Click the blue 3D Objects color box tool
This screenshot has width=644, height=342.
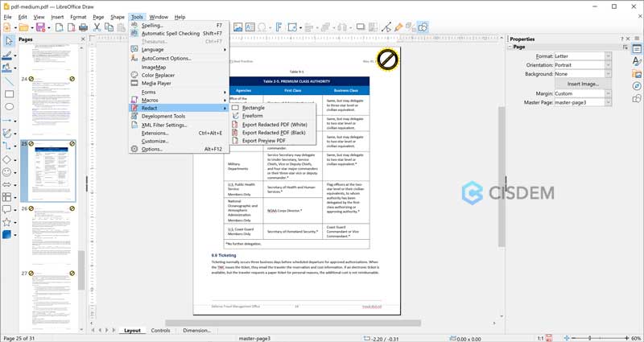point(8,234)
